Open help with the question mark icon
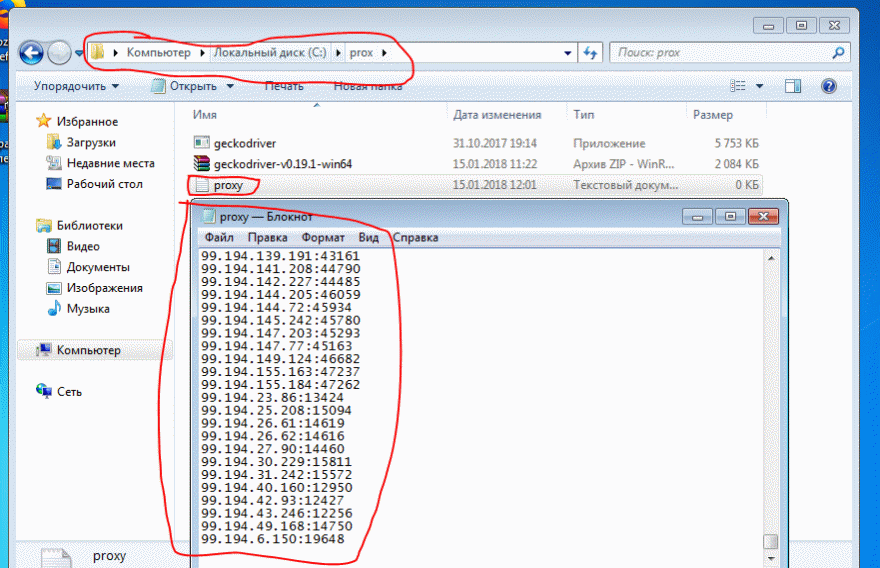 tap(829, 86)
